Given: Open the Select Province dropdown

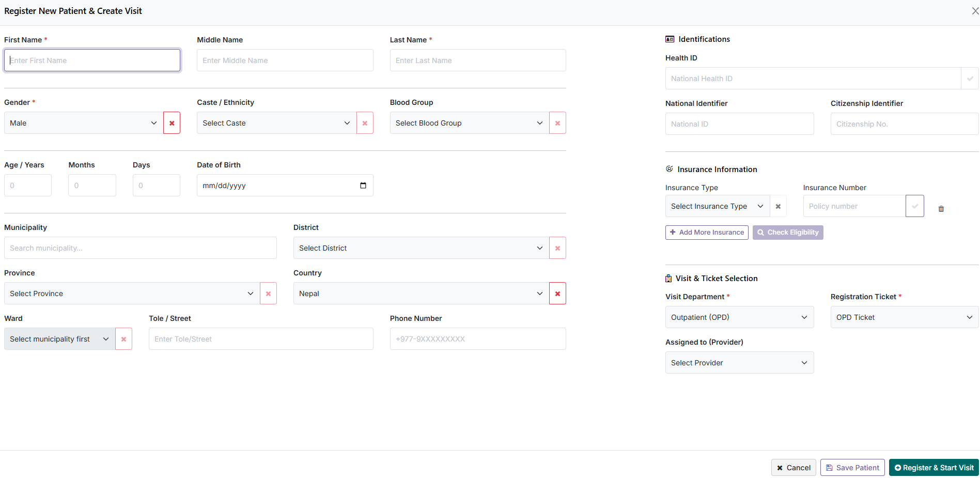Looking at the screenshot, I should [x=132, y=294].
